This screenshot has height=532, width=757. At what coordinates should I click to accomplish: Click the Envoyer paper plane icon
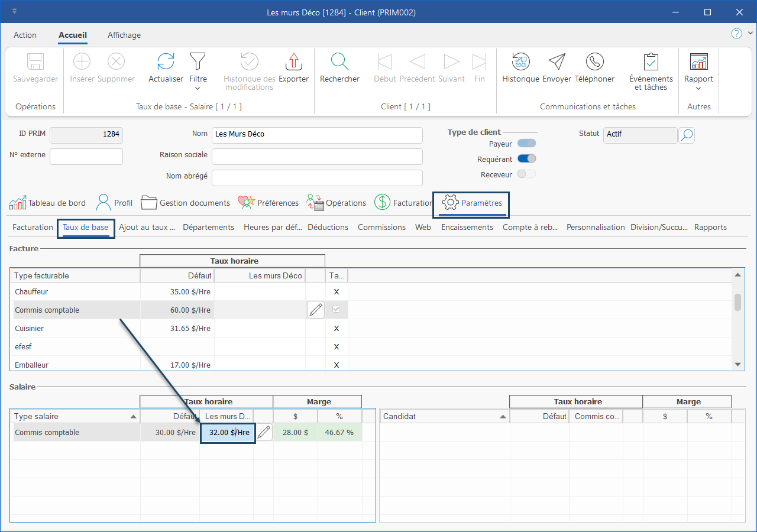(557, 62)
